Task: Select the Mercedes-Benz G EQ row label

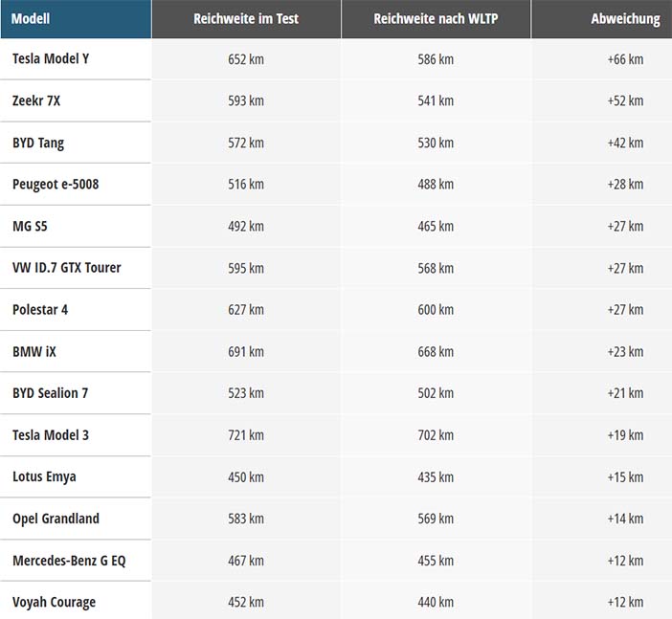Action: click(69, 561)
